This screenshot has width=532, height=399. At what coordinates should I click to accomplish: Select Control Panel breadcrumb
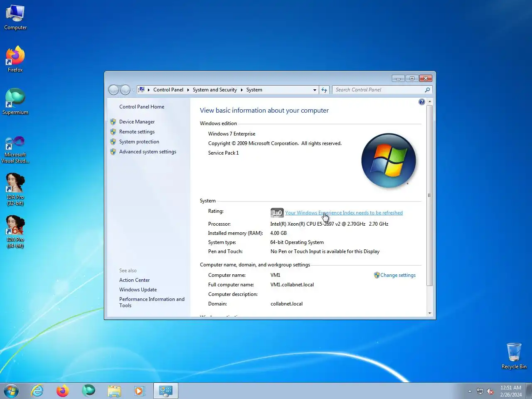(x=168, y=90)
